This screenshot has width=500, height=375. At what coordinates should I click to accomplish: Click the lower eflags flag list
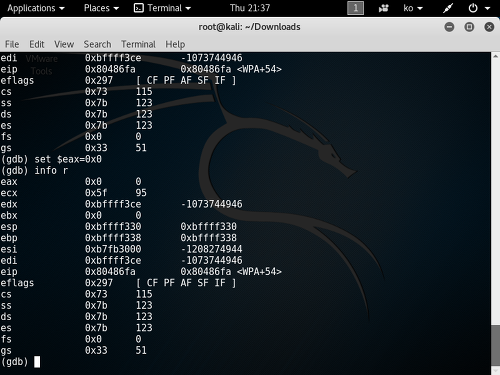tap(186, 283)
